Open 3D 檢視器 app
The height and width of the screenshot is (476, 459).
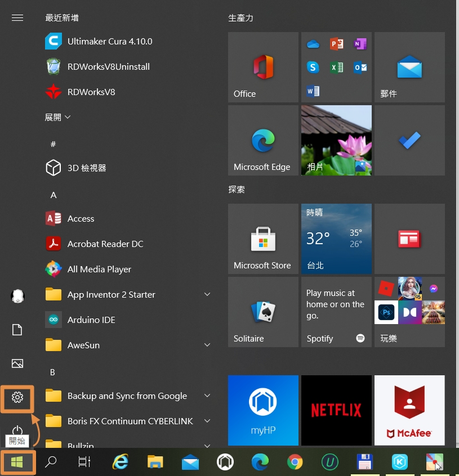coord(128,168)
